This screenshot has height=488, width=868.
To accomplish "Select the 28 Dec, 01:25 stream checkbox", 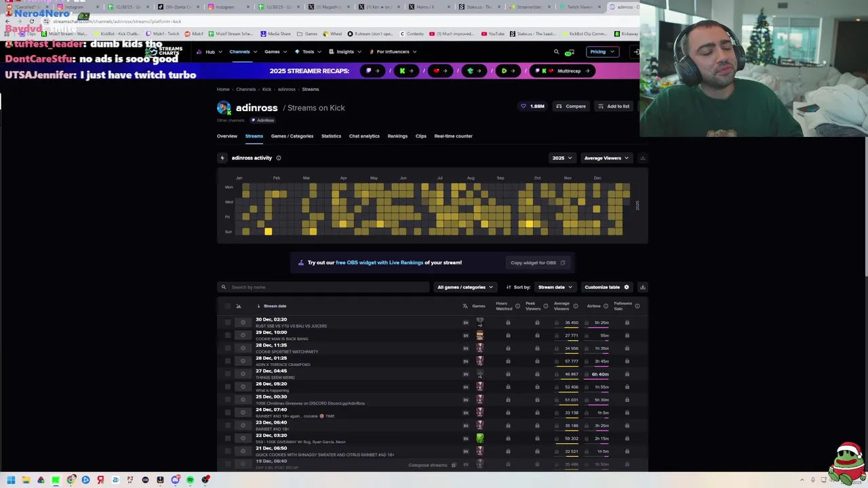I will pyautogui.click(x=227, y=361).
